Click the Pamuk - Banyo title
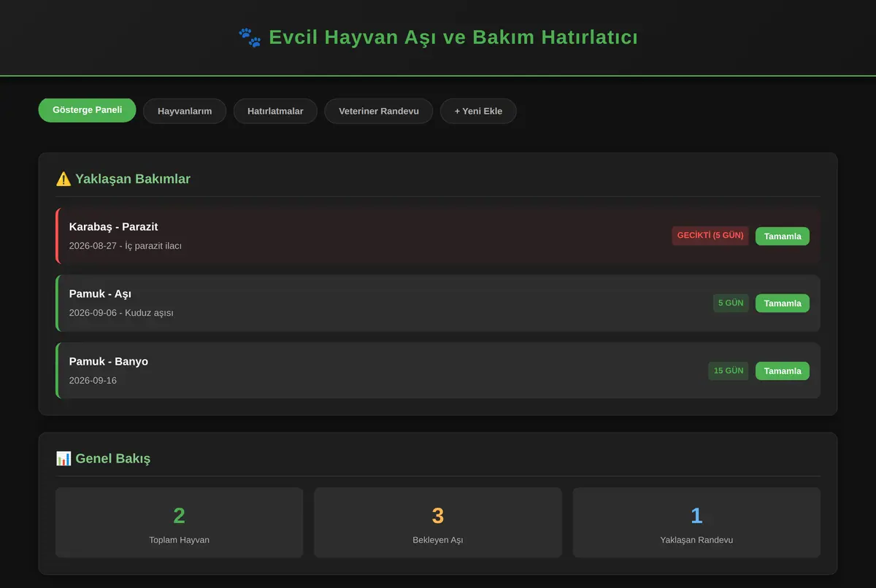Screen dimensions: 876x588 tap(109, 361)
